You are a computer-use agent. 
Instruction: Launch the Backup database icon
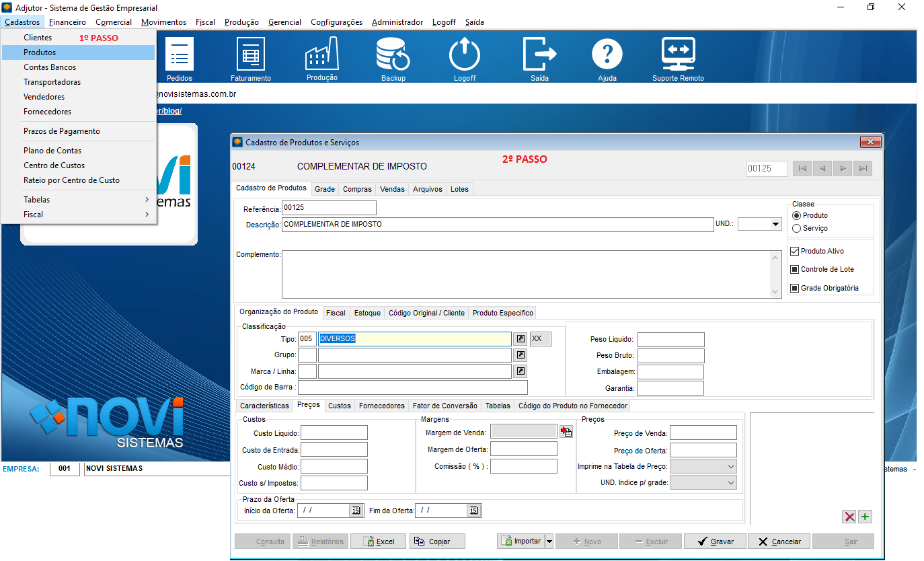coord(393,59)
